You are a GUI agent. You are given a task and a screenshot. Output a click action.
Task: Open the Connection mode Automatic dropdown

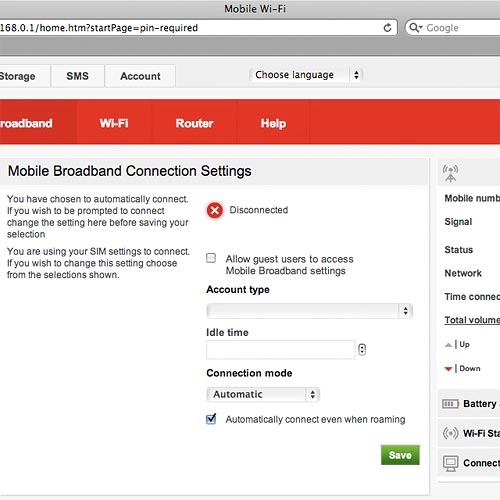[x=263, y=394]
